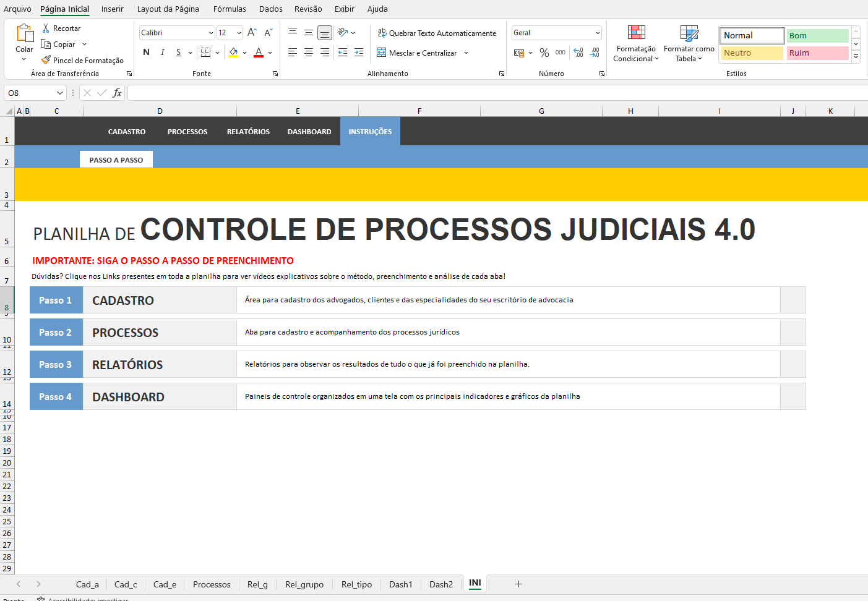The image size is (868, 601).
Task: Switch to the Processos sheet tab
Action: point(212,584)
